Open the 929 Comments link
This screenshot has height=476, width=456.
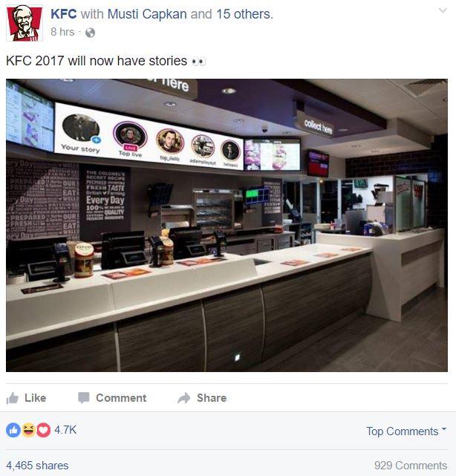click(411, 466)
